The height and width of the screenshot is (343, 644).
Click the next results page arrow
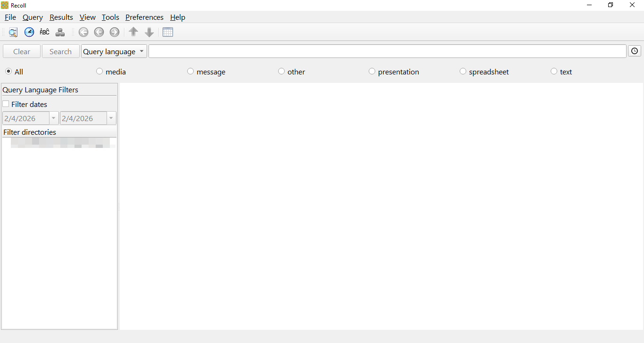(115, 33)
